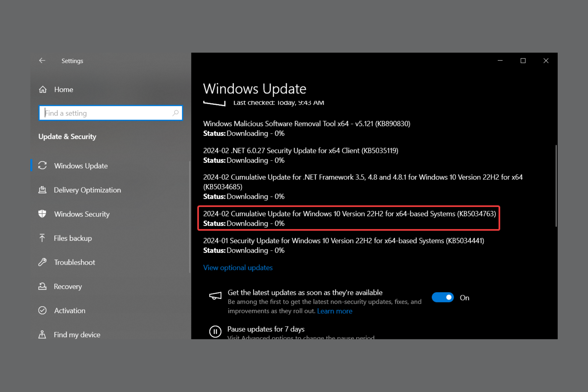
Task: Click the On label beside the toggle
Action: (x=464, y=298)
